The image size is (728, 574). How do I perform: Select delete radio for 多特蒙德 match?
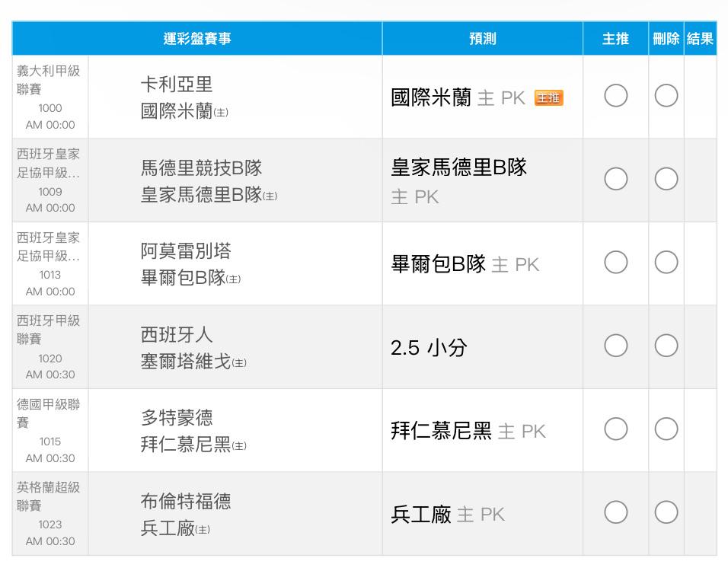[x=666, y=429]
